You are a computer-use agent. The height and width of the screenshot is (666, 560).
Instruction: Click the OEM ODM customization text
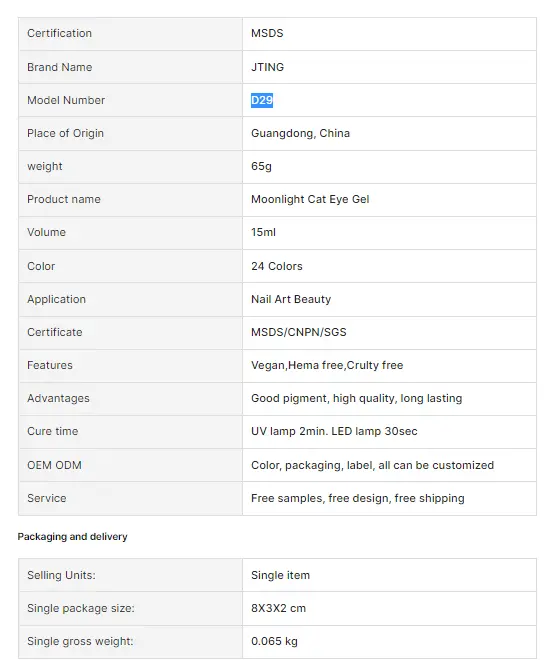373,465
